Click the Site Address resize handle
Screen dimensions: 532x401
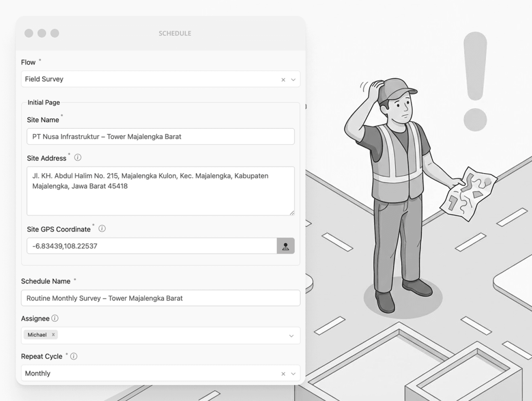[292, 213]
